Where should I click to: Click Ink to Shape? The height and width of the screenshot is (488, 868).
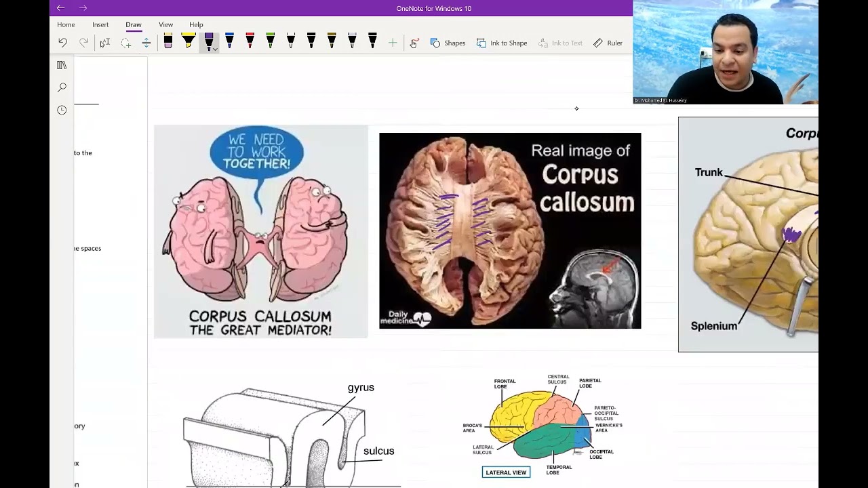point(502,43)
